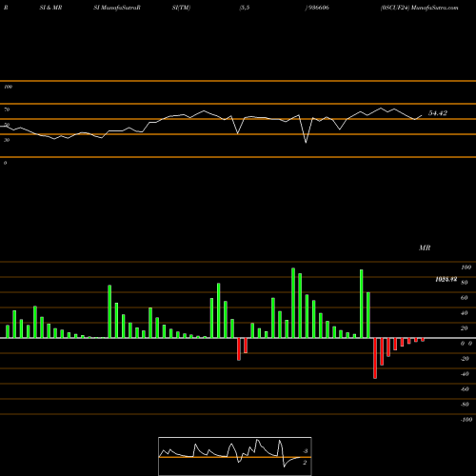476x476 pixels.
Task: Click the deepest dip of the RSI line
Action: [307, 143]
